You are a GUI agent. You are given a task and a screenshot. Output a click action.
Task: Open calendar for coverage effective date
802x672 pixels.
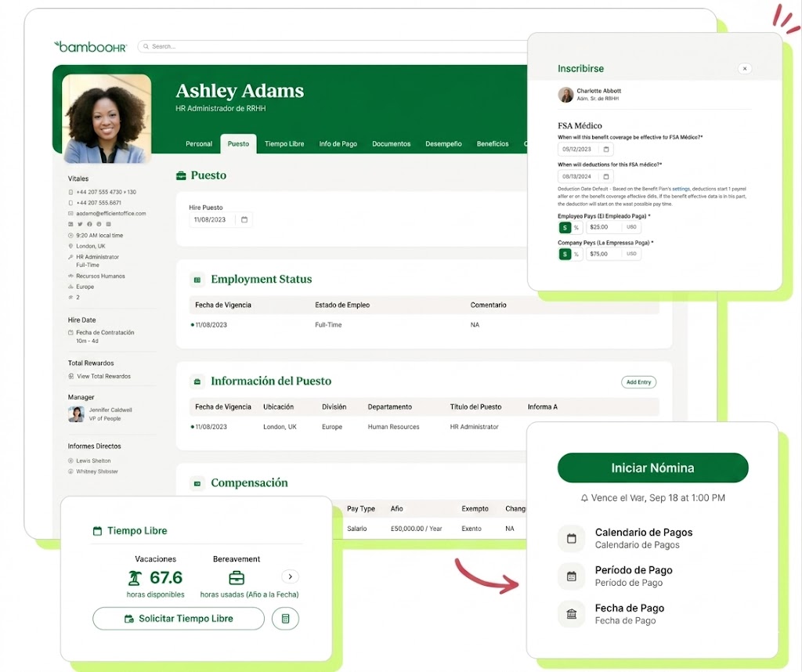[606, 150]
